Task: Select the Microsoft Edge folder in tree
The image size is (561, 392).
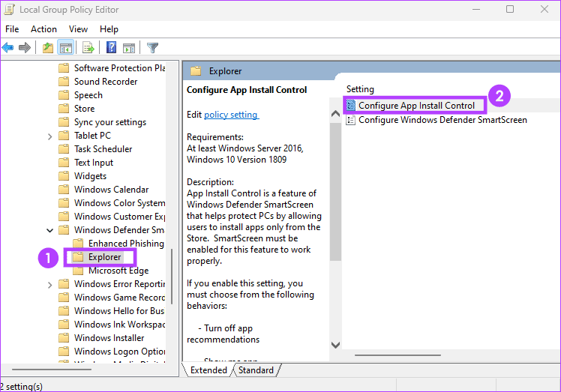Action: 118,271
